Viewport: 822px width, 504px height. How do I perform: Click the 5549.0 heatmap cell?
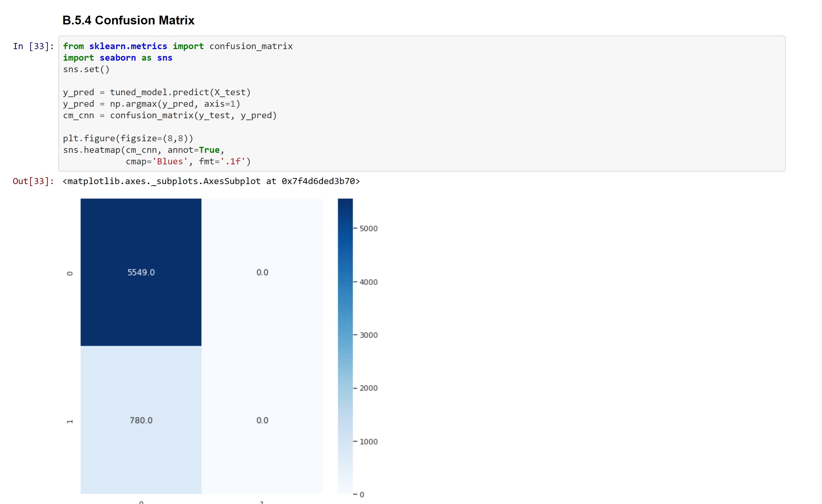(x=141, y=272)
